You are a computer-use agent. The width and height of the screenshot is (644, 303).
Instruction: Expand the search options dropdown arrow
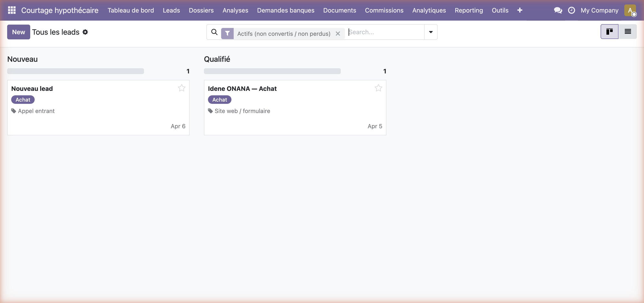point(431,32)
